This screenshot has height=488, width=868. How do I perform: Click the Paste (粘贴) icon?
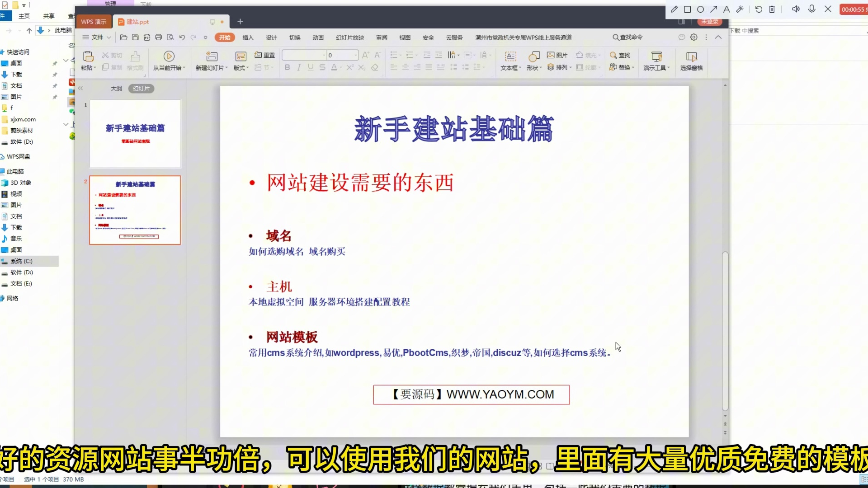pyautogui.click(x=88, y=56)
